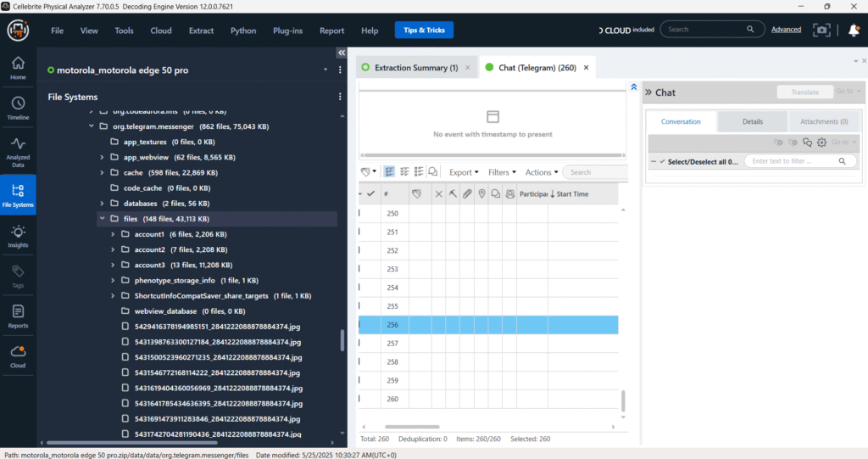The height and width of the screenshot is (459, 868).
Task: Click the participants people column header icon
Action: point(509,194)
